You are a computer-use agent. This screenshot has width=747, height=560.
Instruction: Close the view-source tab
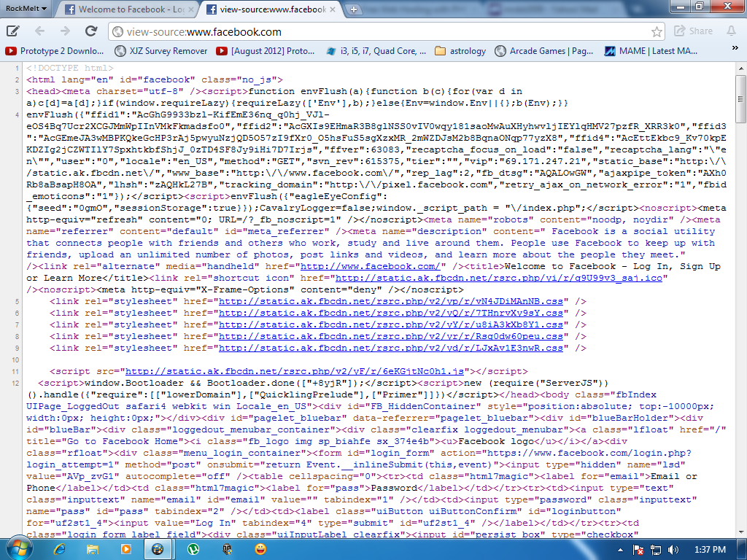coord(333,9)
